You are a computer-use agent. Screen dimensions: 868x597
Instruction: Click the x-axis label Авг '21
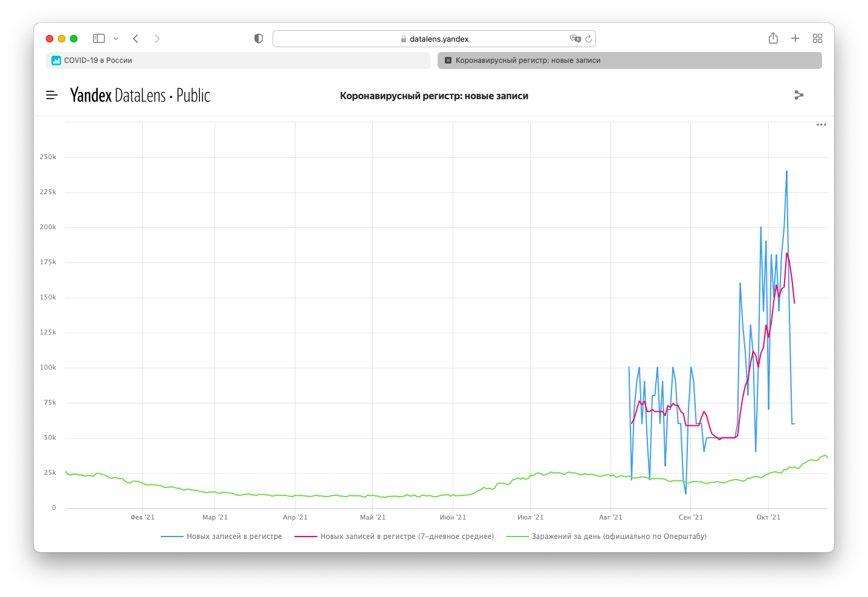pyautogui.click(x=611, y=517)
